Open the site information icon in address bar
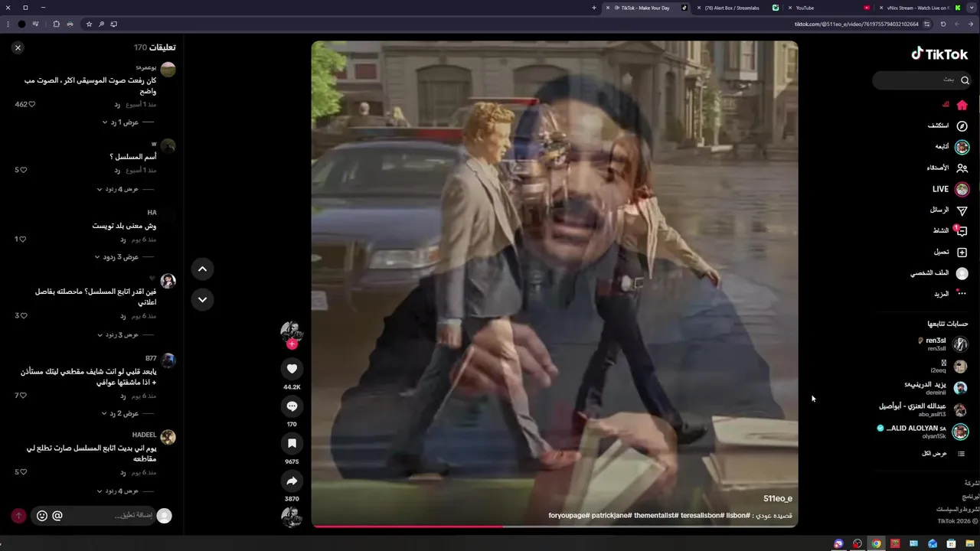The width and height of the screenshot is (980, 551). (x=926, y=24)
